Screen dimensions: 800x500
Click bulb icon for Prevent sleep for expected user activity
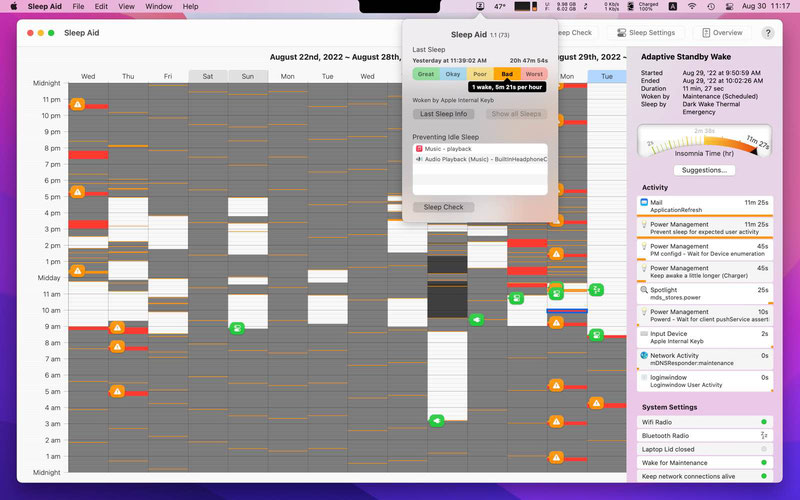click(644, 224)
